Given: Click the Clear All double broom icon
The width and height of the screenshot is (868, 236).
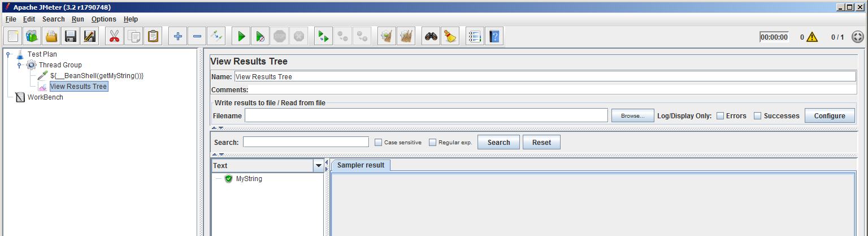Looking at the screenshot, I should [406, 37].
